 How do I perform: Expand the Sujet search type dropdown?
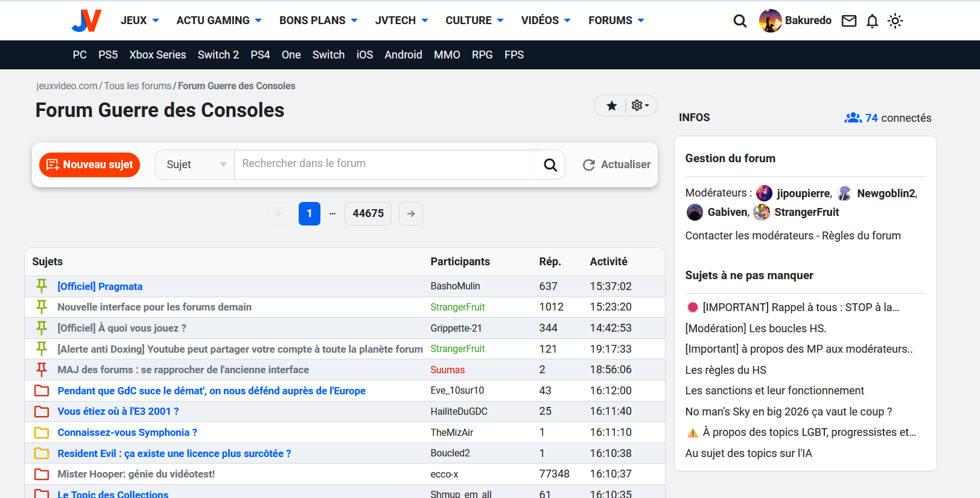pyautogui.click(x=195, y=165)
